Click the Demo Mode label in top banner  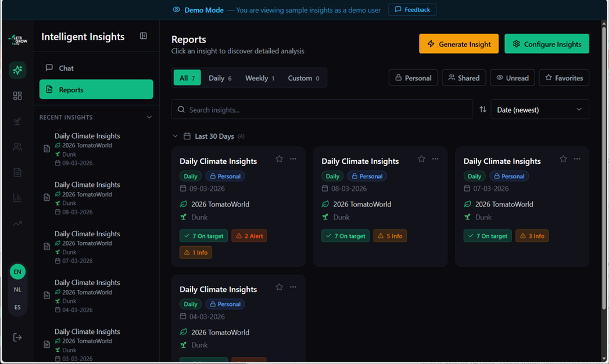point(204,10)
